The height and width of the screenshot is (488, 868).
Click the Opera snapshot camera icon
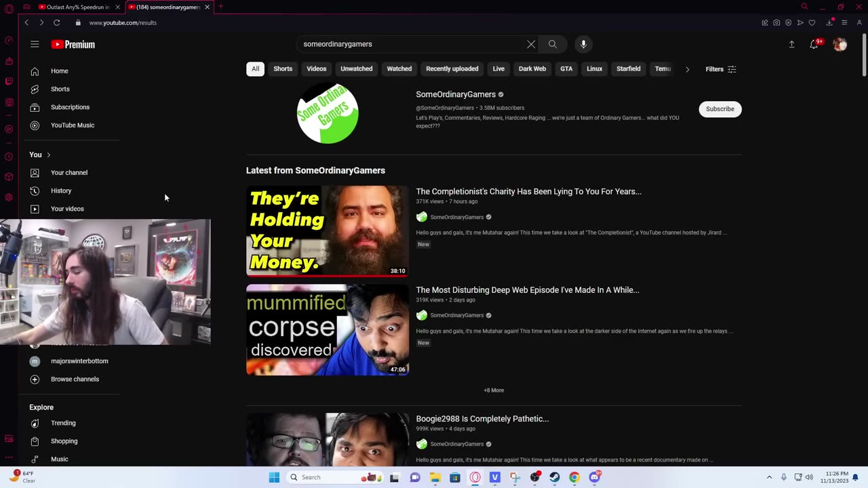click(x=776, y=22)
